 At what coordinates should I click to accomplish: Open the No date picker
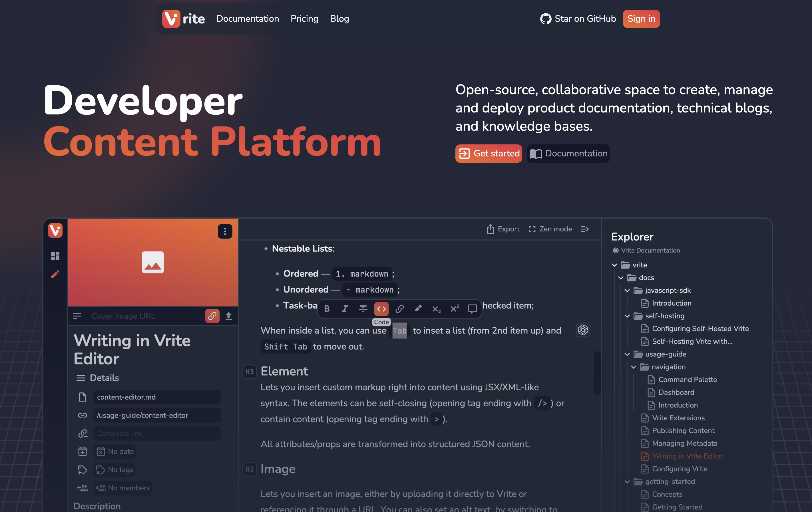click(x=115, y=452)
